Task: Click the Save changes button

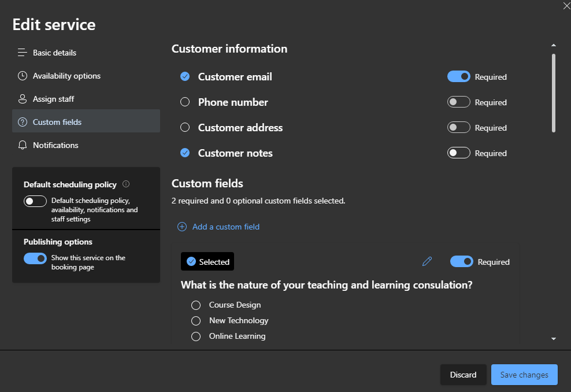Action: 524,375
